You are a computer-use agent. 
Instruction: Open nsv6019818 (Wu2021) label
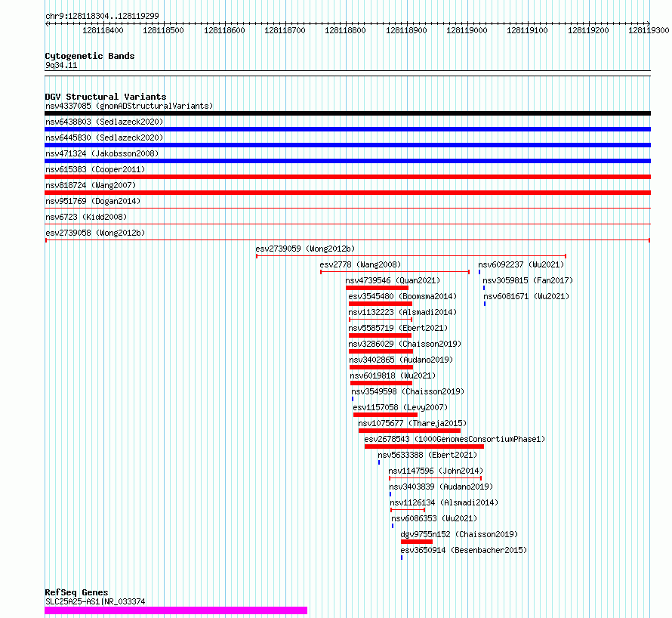[393, 375]
